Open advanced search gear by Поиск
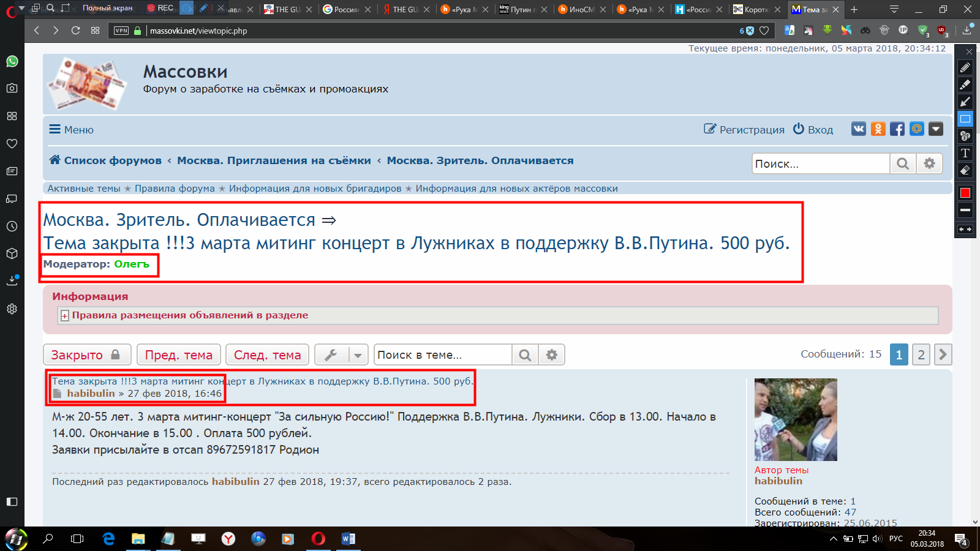980x551 pixels. pyautogui.click(x=929, y=163)
